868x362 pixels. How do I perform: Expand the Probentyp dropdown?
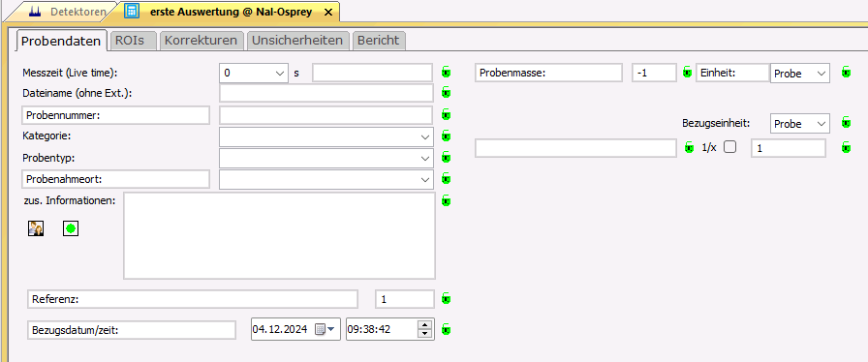[425, 159]
